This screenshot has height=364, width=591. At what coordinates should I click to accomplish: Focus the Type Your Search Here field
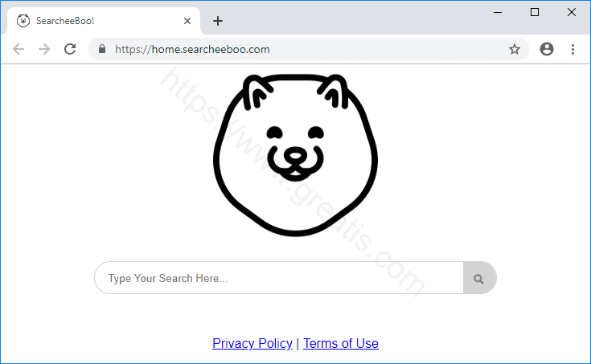(x=279, y=278)
